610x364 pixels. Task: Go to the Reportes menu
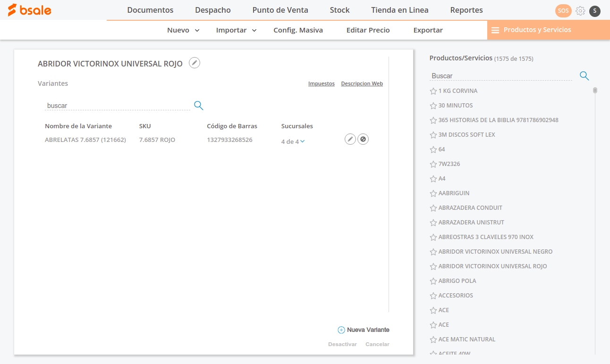[466, 10]
